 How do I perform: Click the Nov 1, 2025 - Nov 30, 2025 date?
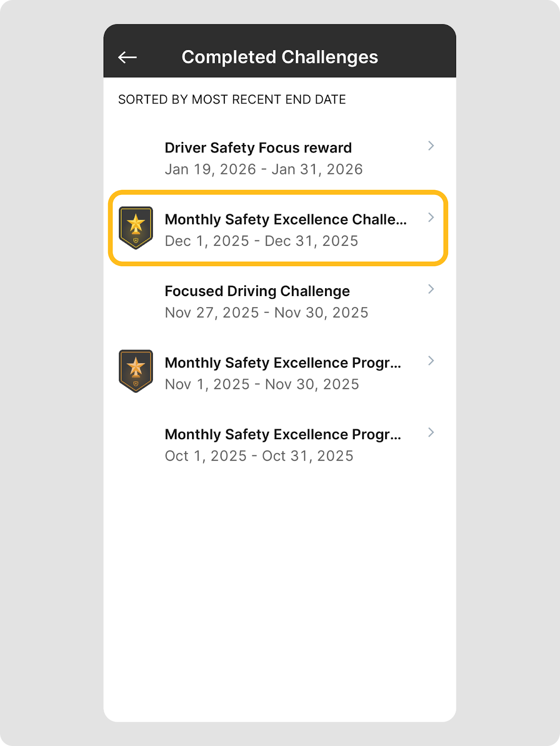coord(262,384)
